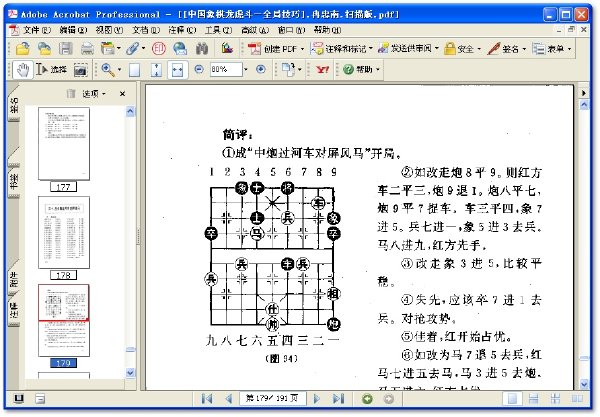Toggle the Fit Width view button

click(x=178, y=70)
